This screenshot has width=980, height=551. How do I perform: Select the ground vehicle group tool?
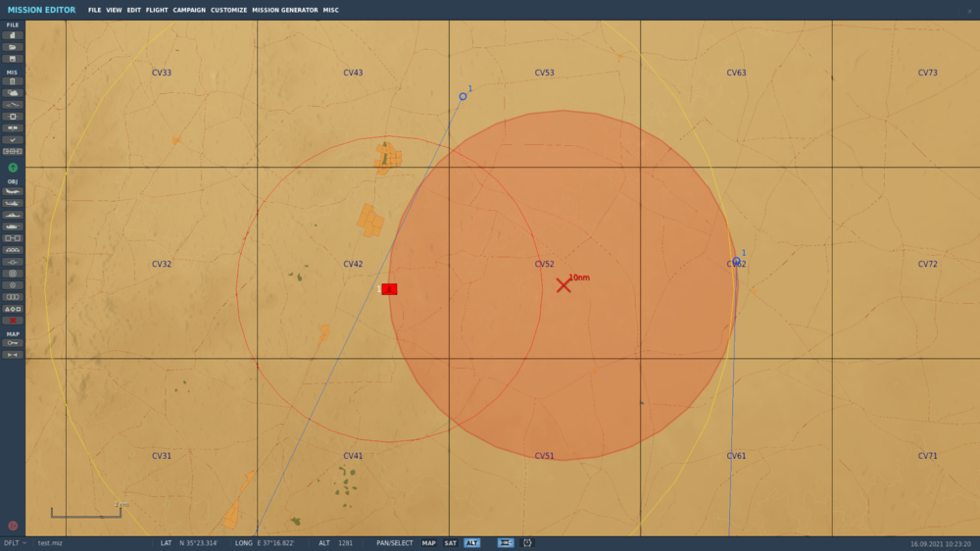click(x=13, y=226)
